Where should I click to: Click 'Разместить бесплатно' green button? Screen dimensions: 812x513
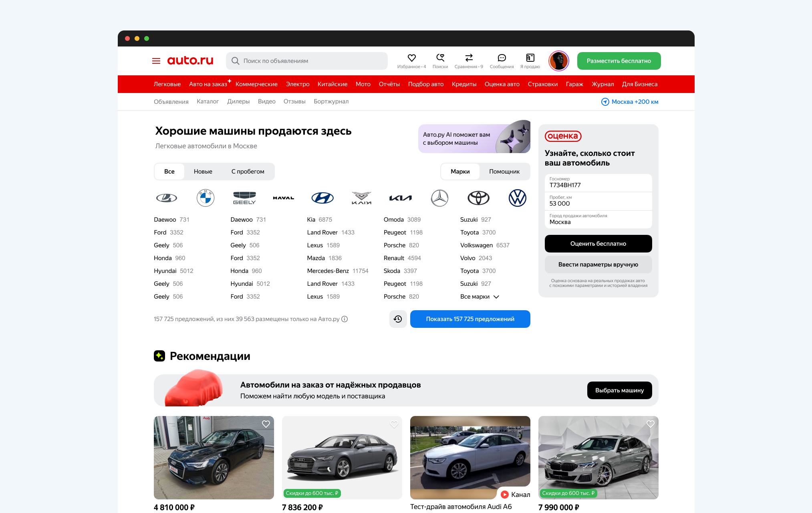[x=619, y=61]
